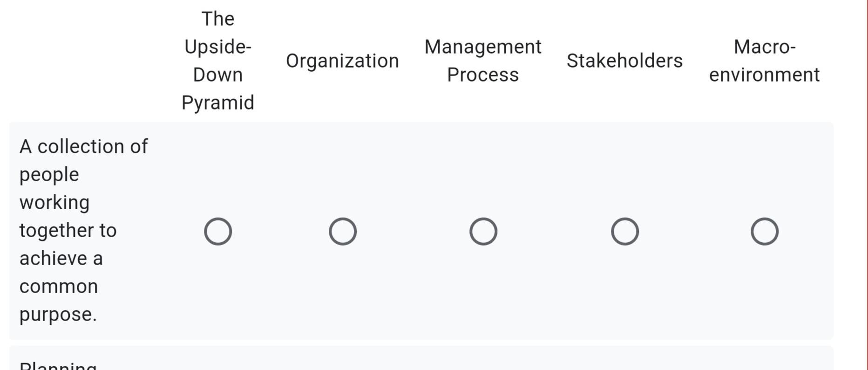
Task: Select the radio button under Organization
Action: pos(343,230)
